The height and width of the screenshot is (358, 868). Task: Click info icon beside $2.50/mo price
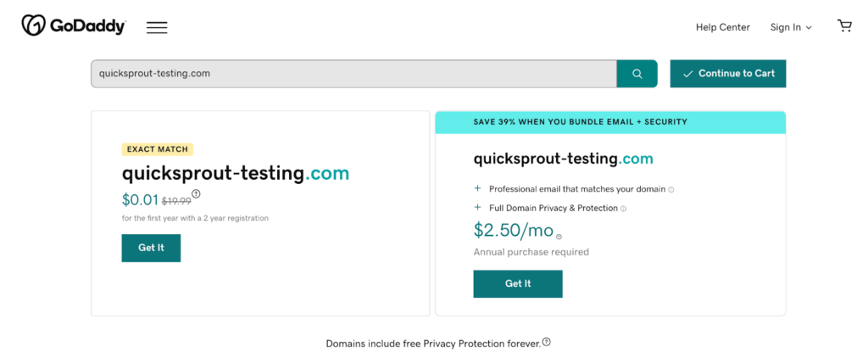coord(559,237)
